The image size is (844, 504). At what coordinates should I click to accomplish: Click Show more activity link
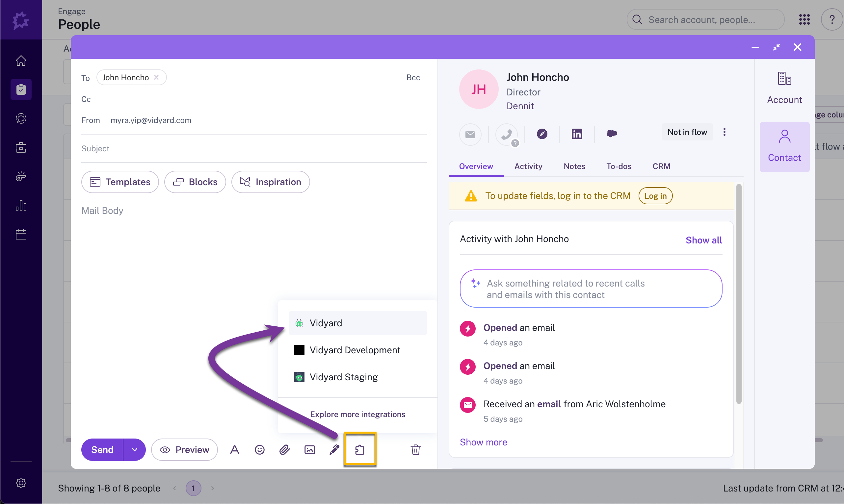coord(483,442)
